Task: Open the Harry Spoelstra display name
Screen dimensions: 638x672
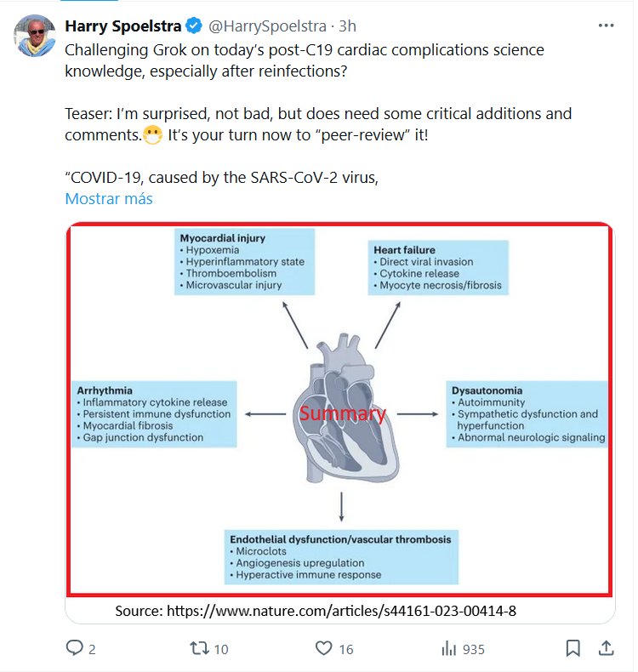Action: coord(122,26)
